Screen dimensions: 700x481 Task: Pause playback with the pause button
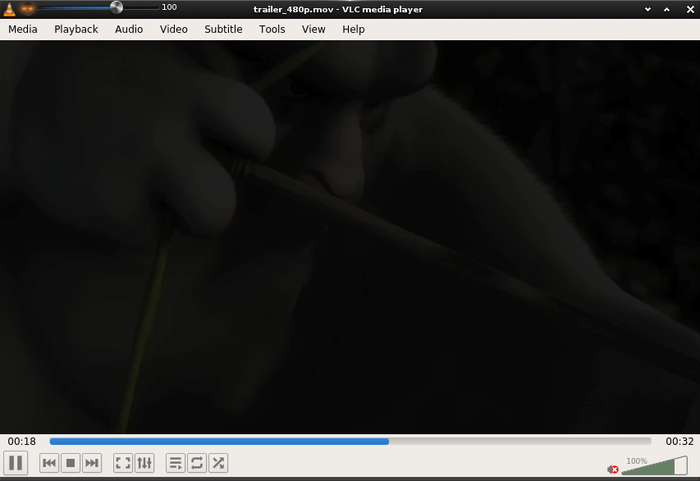16,463
